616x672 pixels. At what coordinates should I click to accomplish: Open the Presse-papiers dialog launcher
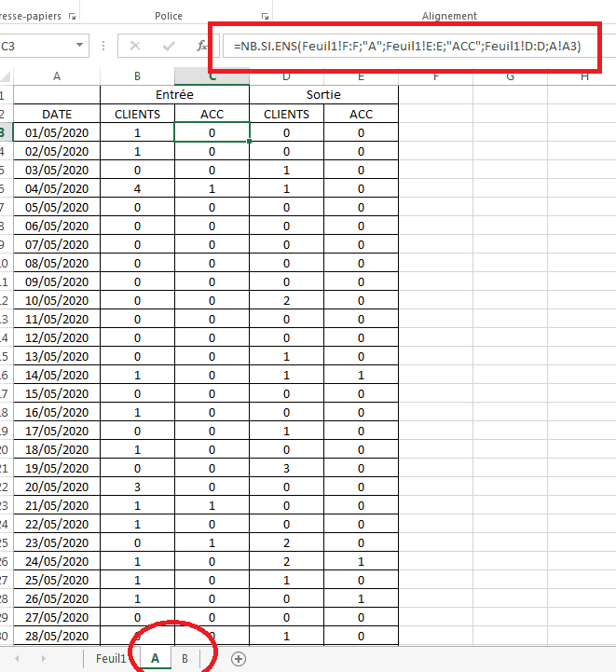point(73,16)
